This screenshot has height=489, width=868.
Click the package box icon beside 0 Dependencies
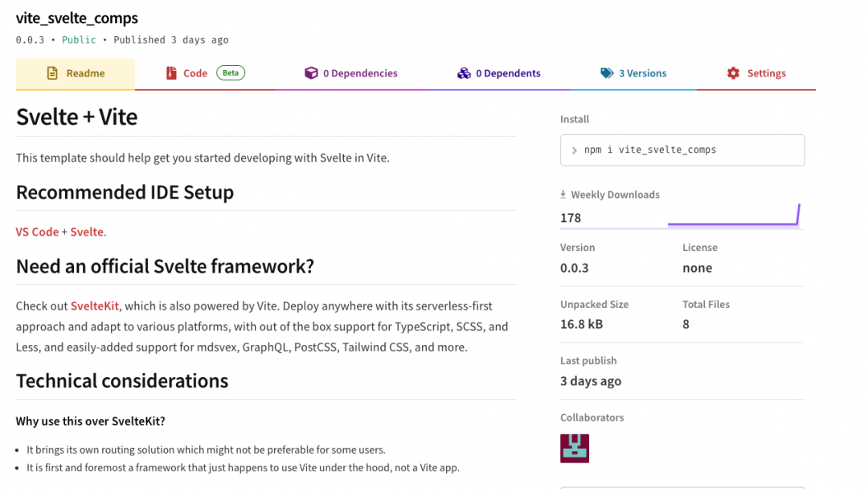pos(311,72)
